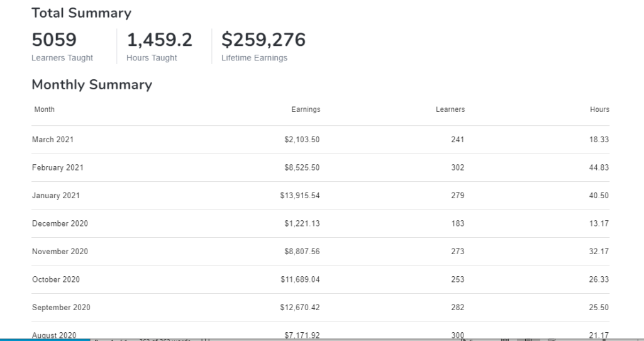Click October 2020 earnings of $11,689.04
The image size is (644, 341).
click(x=300, y=279)
